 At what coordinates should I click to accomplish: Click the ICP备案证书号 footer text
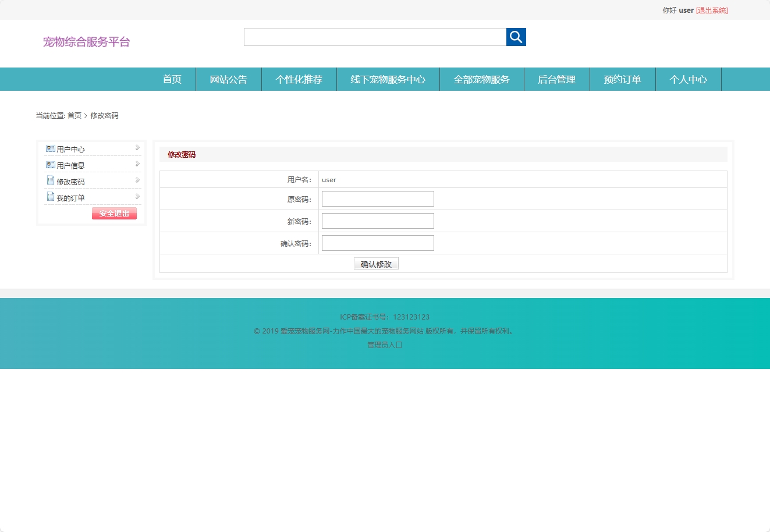tap(385, 317)
